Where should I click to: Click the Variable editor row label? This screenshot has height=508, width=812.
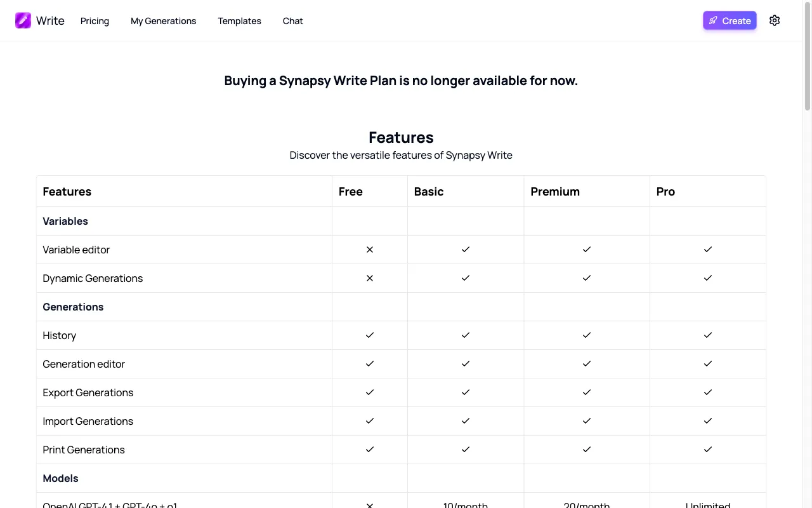tap(76, 250)
